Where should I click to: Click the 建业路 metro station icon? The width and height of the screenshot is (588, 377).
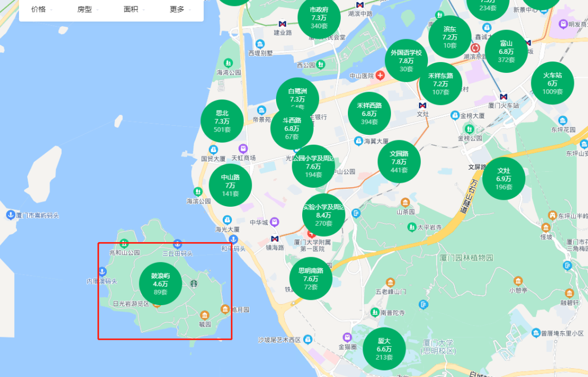[x=283, y=24]
